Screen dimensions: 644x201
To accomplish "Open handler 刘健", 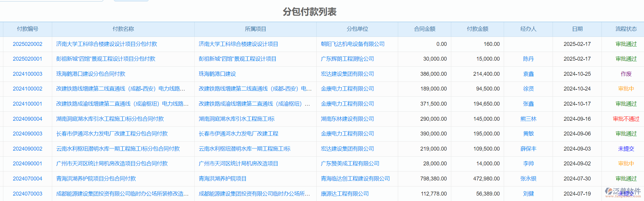I will pos(528,194).
